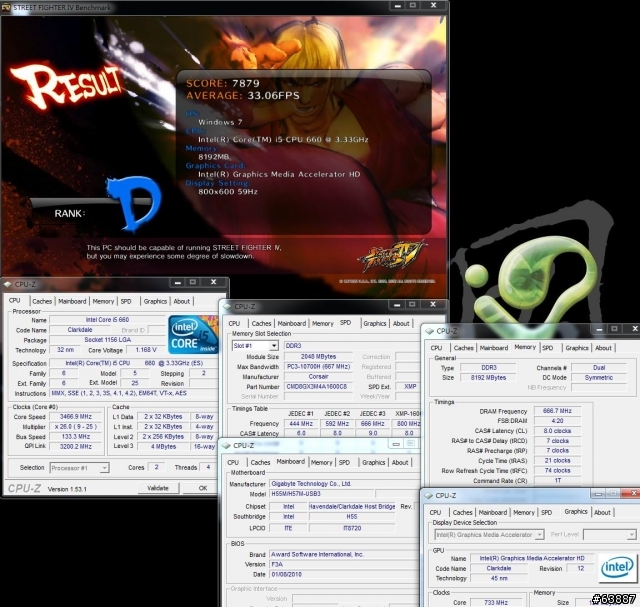Click the Gigabyte Technology manufacturer field
Viewport: 640px width, 607px height.
coord(344,484)
